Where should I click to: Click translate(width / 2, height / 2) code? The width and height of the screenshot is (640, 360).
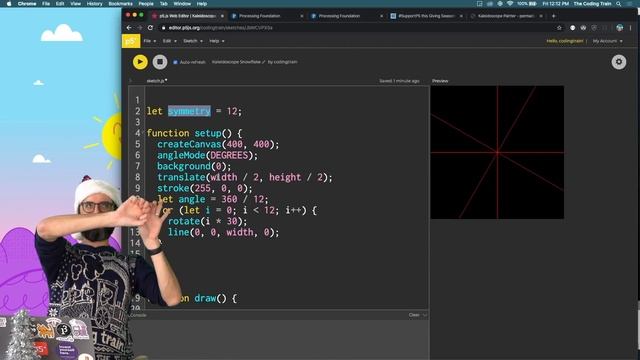(x=245, y=177)
